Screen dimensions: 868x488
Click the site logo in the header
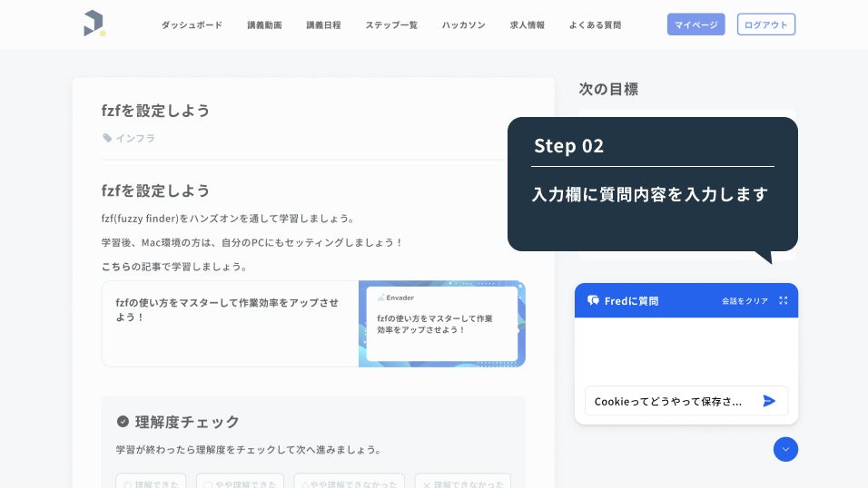point(94,24)
